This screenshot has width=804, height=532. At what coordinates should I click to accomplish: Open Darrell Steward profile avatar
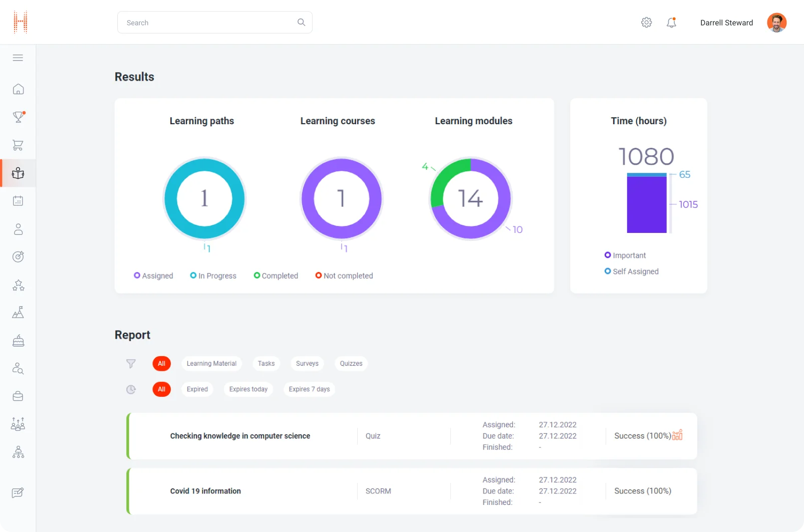click(x=776, y=23)
